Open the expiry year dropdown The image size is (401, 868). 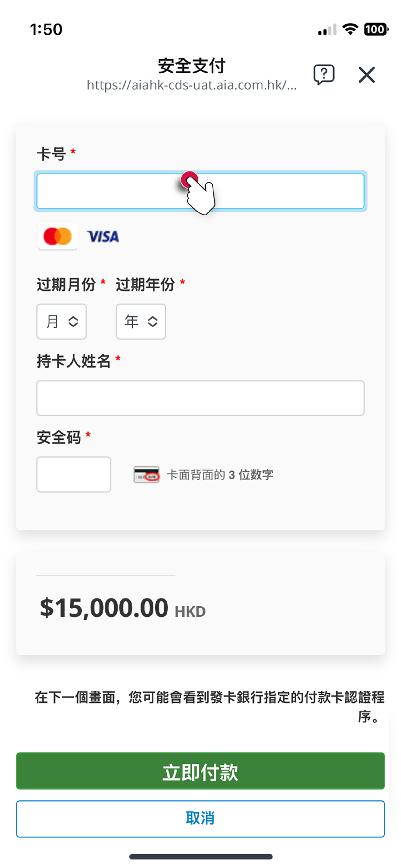pyautogui.click(x=141, y=321)
